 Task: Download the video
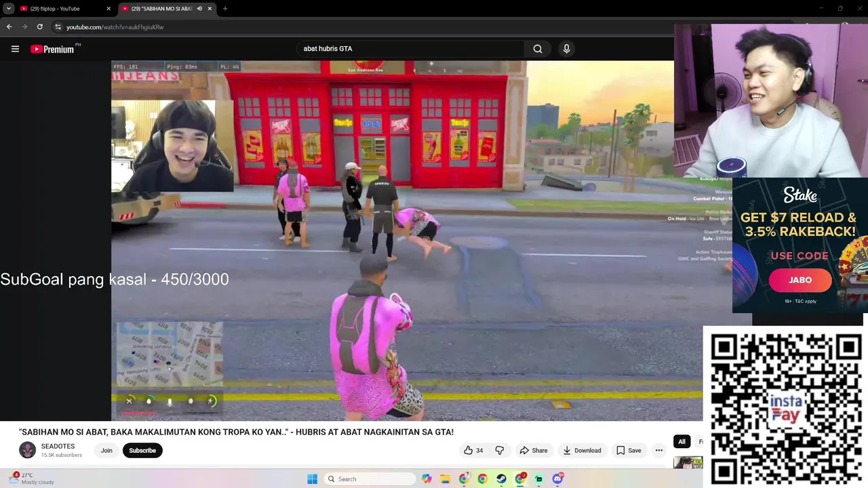582,451
